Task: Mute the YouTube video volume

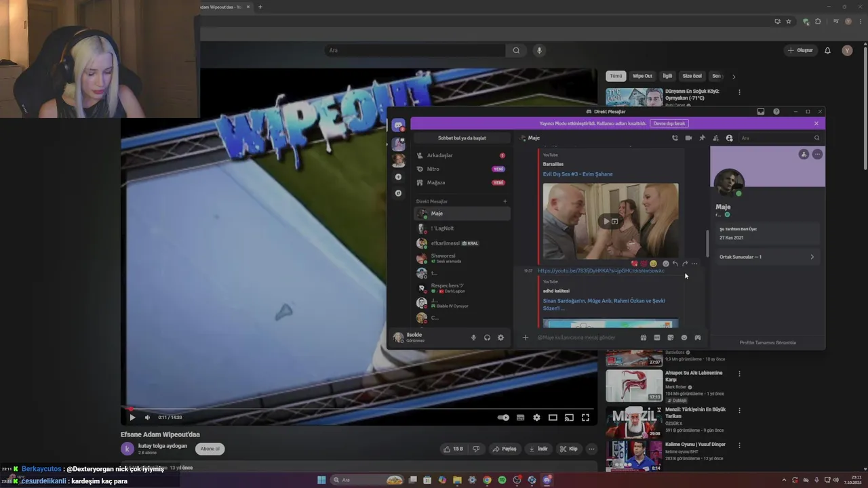Action: click(147, 418)
